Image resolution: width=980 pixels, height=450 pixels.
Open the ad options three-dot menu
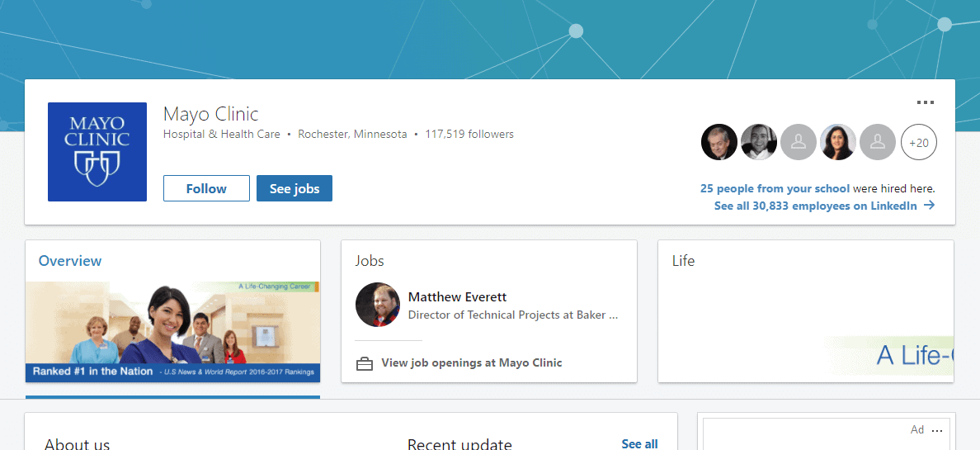pos(936,430)
